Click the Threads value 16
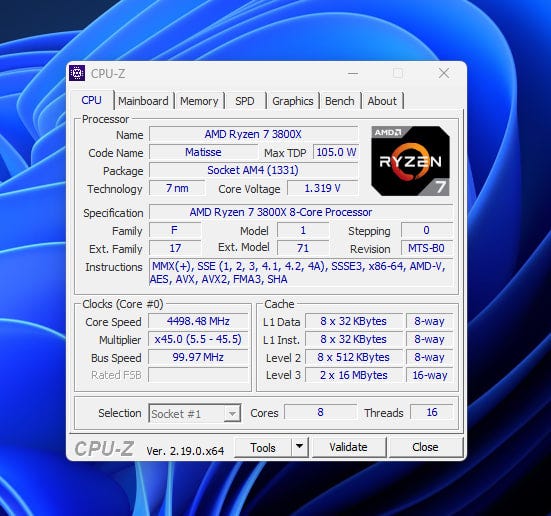 [x=432, y=412]
